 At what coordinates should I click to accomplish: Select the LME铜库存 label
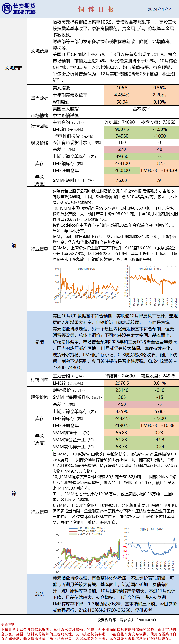tap(78, 163)
